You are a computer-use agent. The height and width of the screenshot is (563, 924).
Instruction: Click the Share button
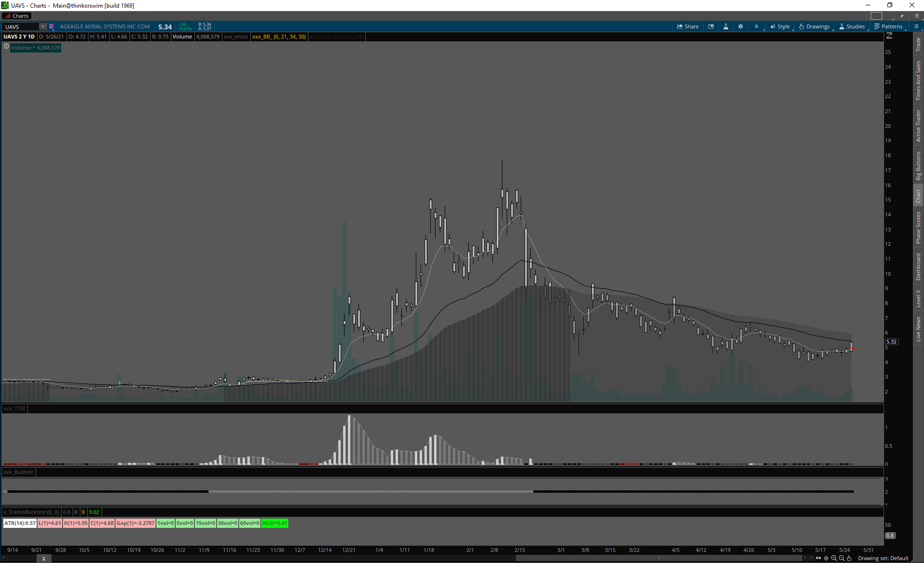click(x=688, y=26)
